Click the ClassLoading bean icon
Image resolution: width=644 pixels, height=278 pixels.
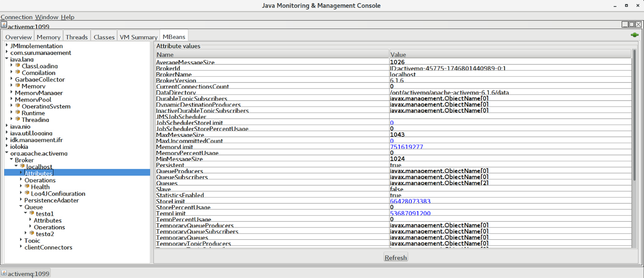(18, 65)
